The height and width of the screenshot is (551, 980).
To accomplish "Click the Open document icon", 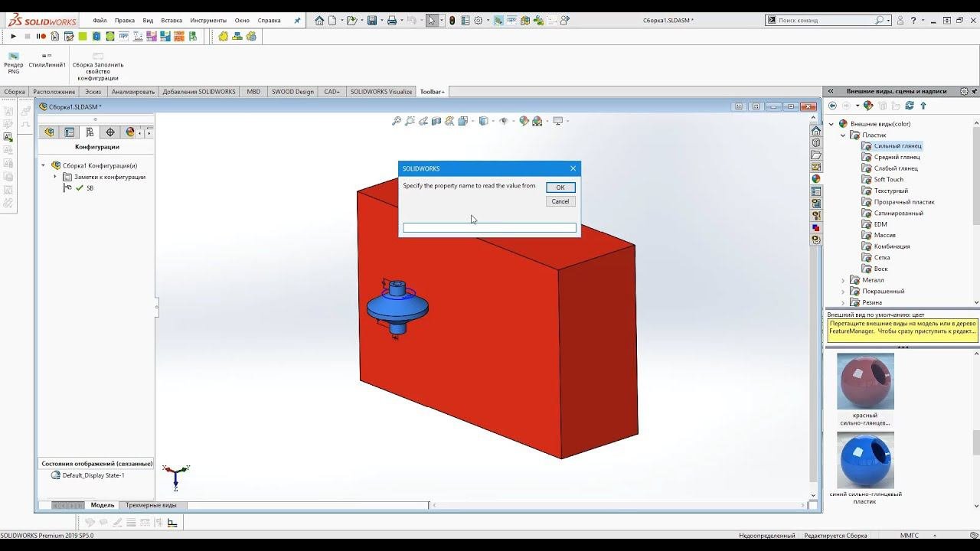I will pos(351,21).
